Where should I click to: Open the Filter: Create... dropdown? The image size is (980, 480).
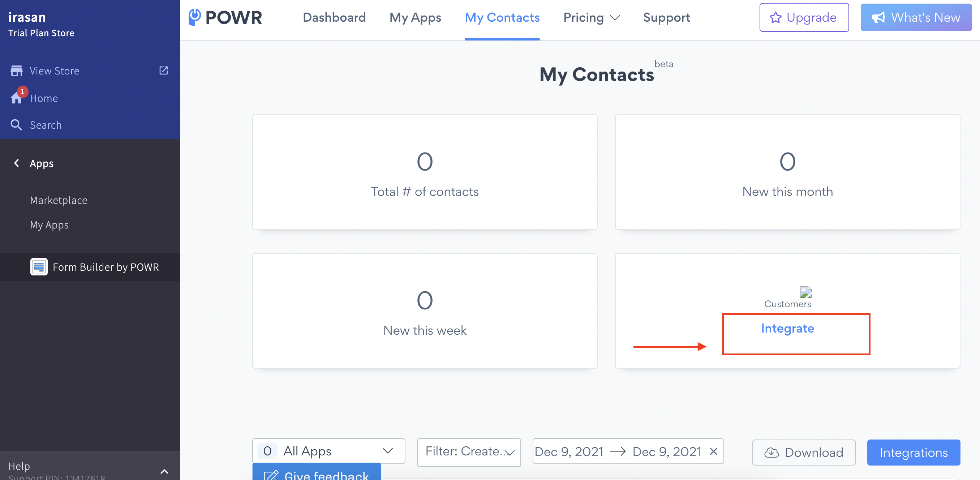pyautogui.click(x=469, y=452)
